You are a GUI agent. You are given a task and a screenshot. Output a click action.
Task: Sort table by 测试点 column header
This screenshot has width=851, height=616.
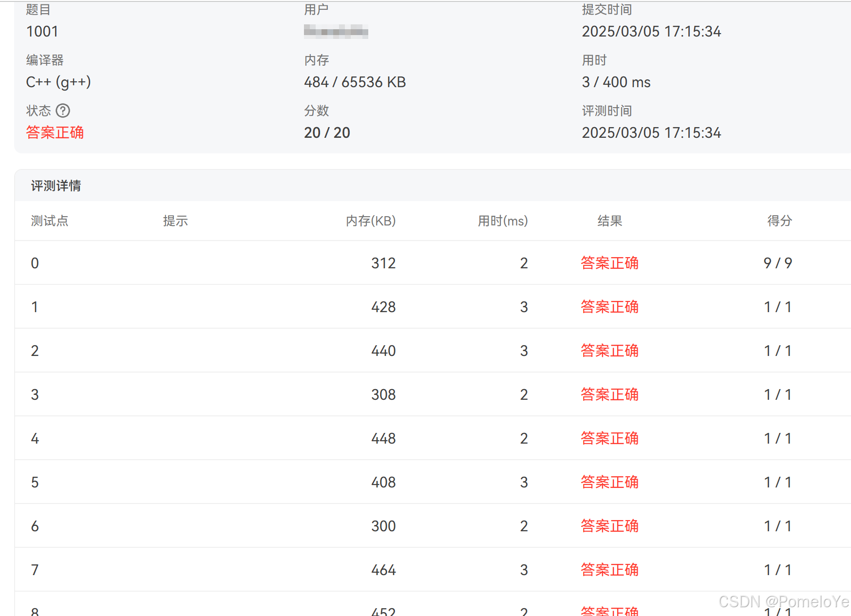pos(49,221)
